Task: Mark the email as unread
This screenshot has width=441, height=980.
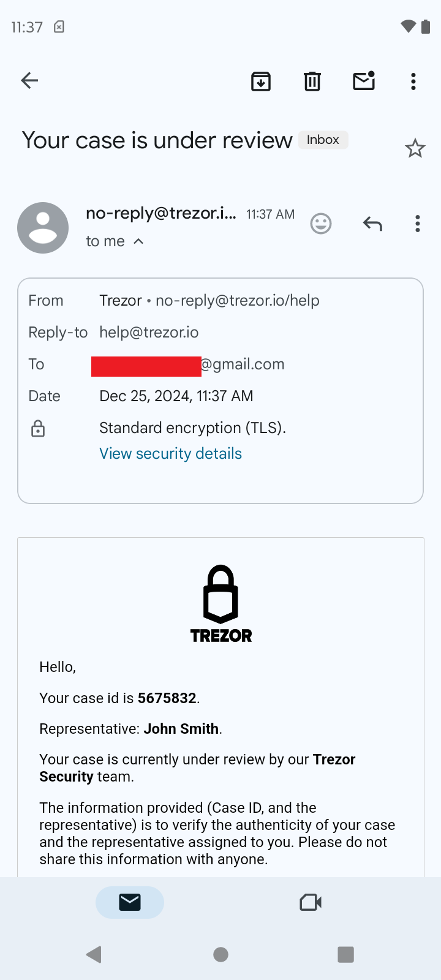Action: pos(364,81)
